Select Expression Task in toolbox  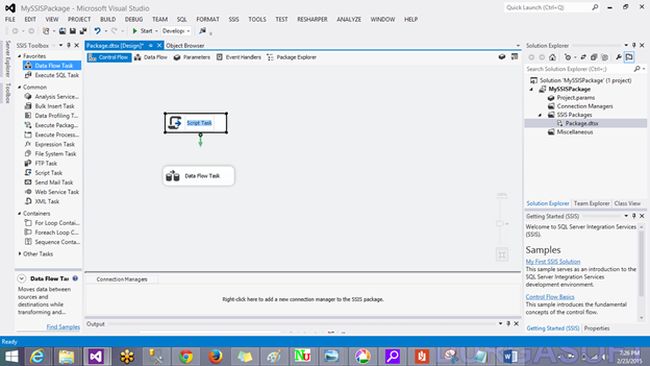click(x=55, y=144)
